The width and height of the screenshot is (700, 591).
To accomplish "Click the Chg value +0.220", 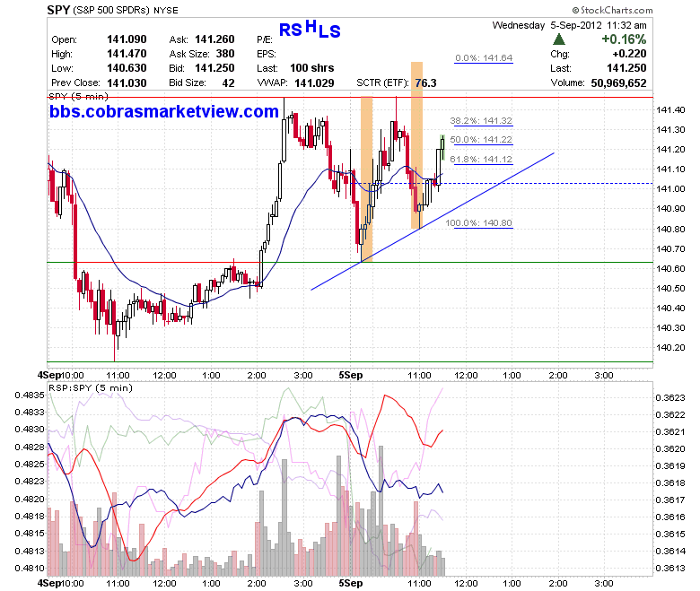I will click(x=629, y=54).
